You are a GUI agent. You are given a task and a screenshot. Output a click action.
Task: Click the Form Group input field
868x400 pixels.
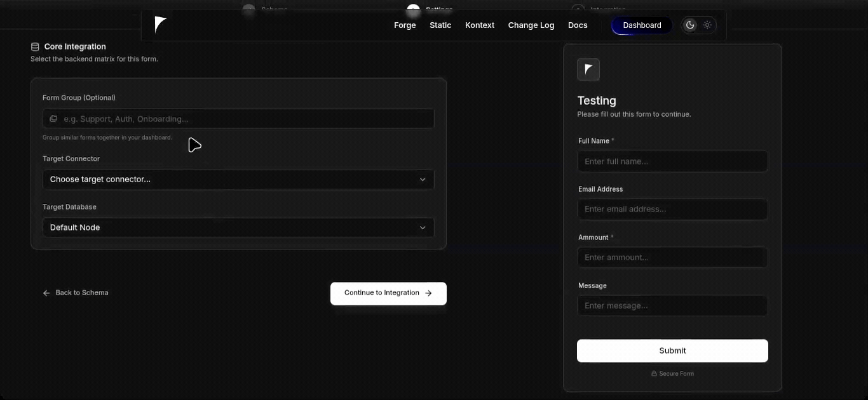(238, 119)
